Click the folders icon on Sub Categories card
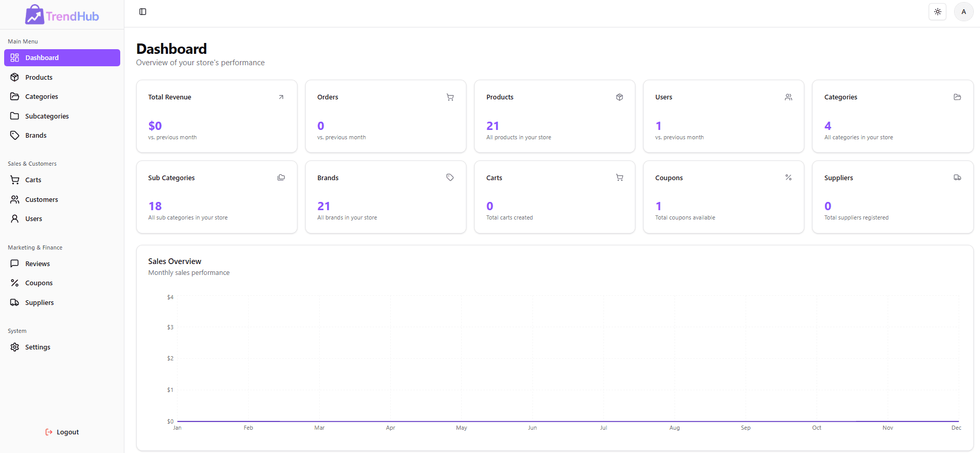Image resolution: width=980 pixels, height=453 pixels. coord(281,178)
